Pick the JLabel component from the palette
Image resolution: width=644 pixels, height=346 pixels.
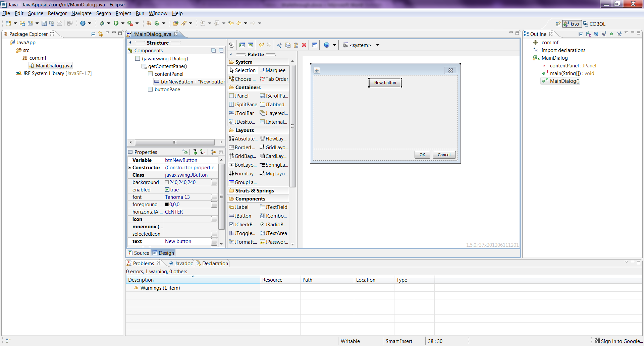[241, 207]
